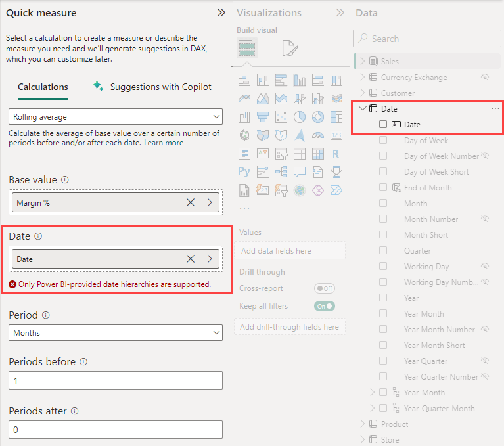The width and height of the screenshot is (504, 446).
Task: Collapse the Date table
Action: pos(363,108)
